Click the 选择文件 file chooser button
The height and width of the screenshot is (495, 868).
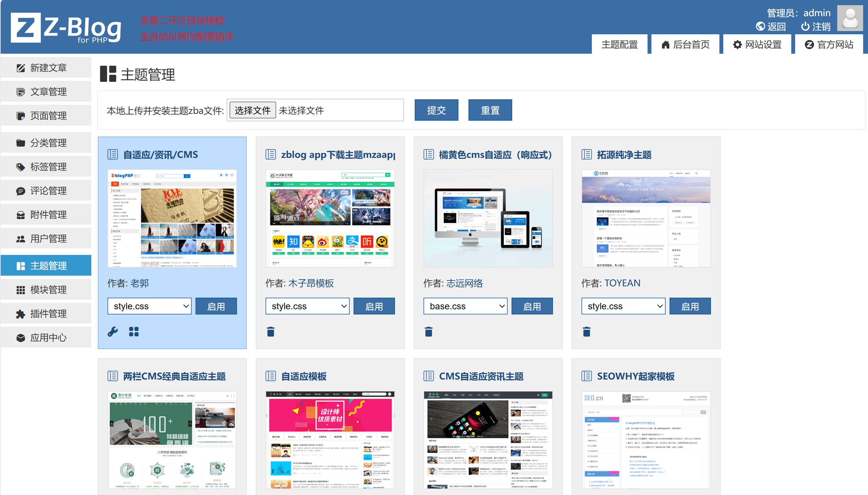[253, 111]
